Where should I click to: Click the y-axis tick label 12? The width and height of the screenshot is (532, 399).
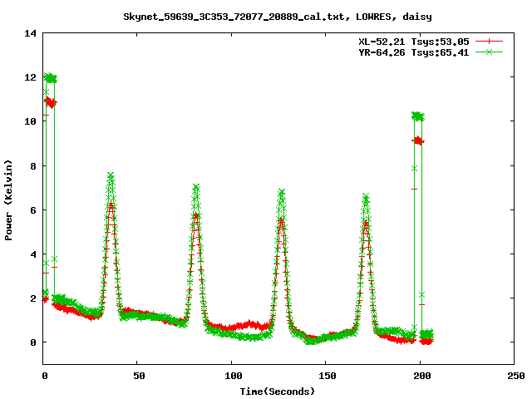click(x=30, y=77)
